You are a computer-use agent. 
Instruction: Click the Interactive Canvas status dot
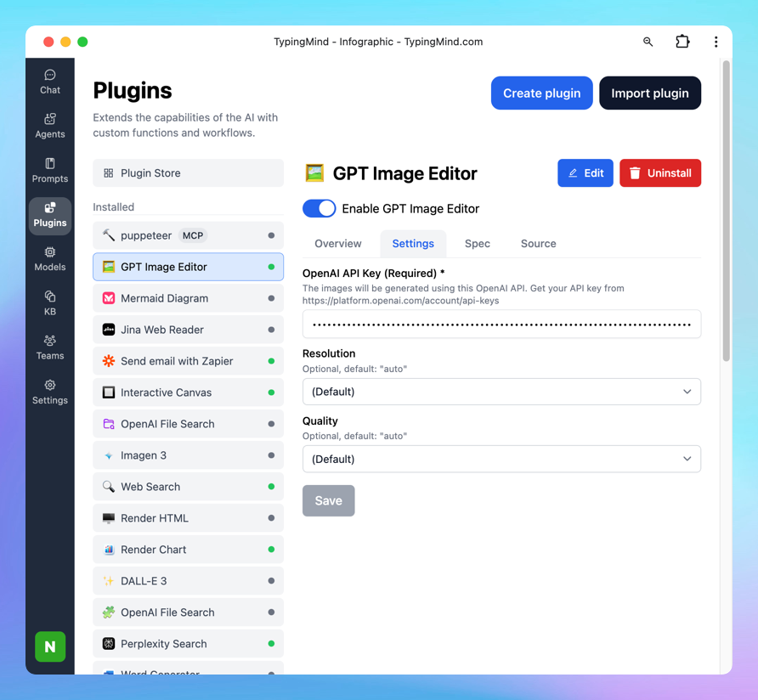tap(271, 392)
